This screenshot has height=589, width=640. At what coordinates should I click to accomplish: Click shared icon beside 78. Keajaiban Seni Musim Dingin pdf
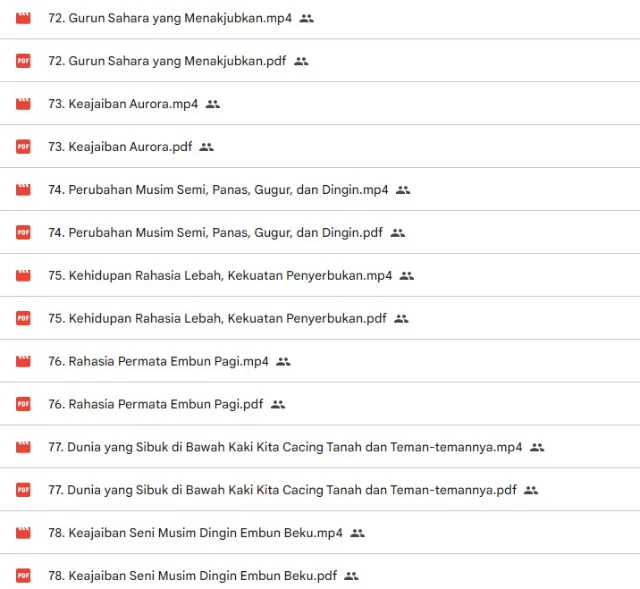[351, 576]
